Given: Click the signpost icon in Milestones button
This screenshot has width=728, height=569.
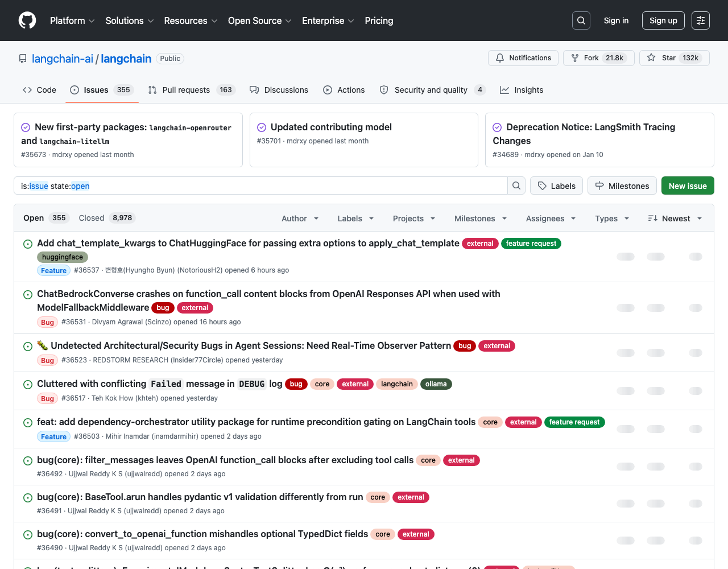Looking at the screenshot, I should (599, 186).
